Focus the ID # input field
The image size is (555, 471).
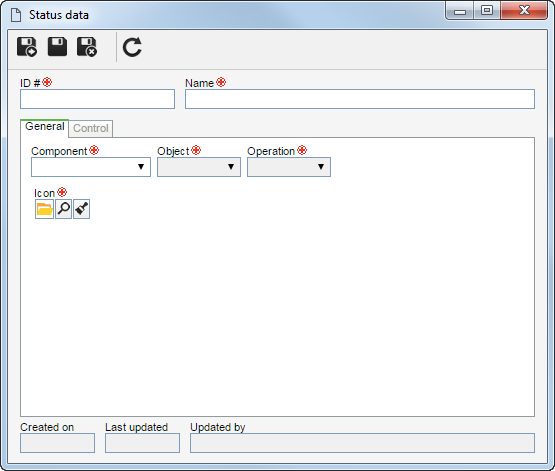tap(97, 99)
